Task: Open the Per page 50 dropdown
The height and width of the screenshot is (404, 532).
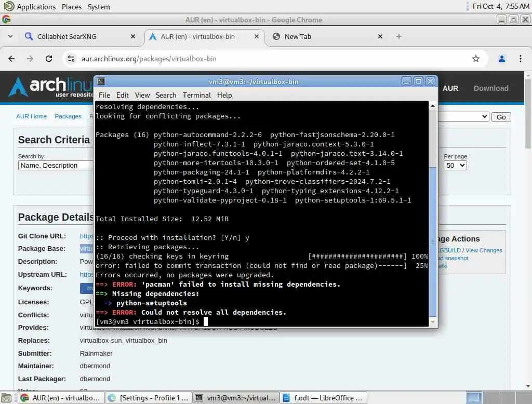Action: point(455,165)
